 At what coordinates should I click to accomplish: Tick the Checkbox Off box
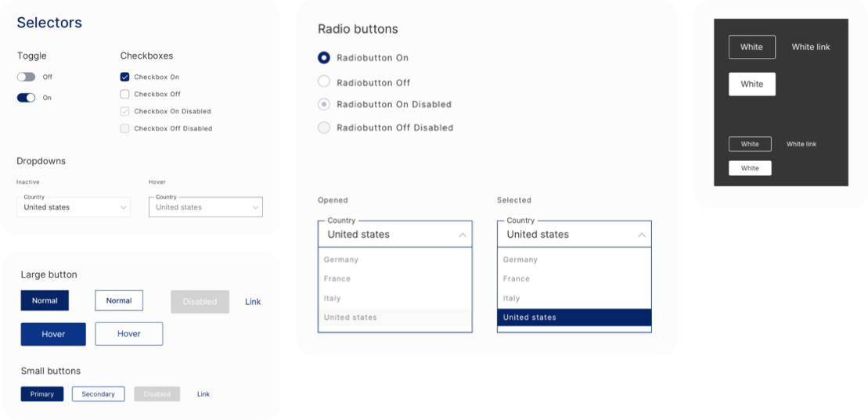(124, 94)
